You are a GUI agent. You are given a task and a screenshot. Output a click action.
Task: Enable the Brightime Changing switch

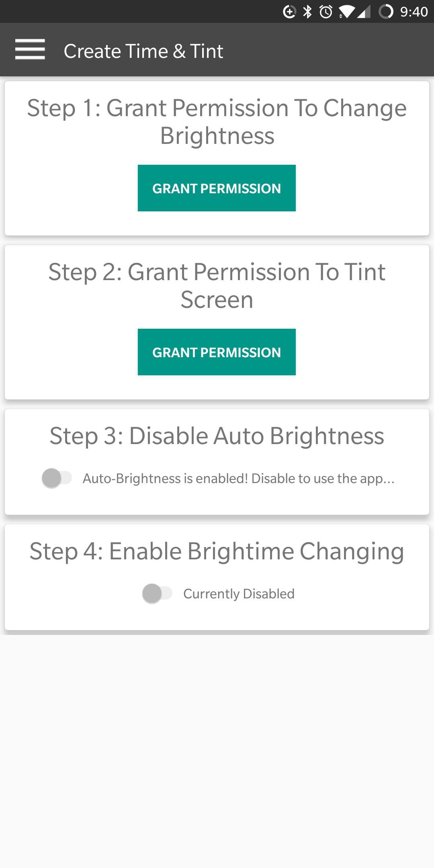click(157, 594)
